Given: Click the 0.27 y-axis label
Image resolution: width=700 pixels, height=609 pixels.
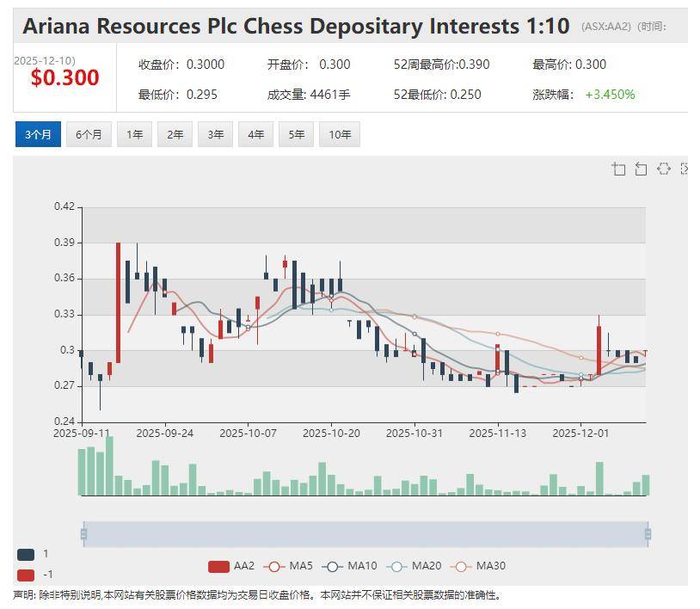Looking at the screenshot, I should coord(64,385).
